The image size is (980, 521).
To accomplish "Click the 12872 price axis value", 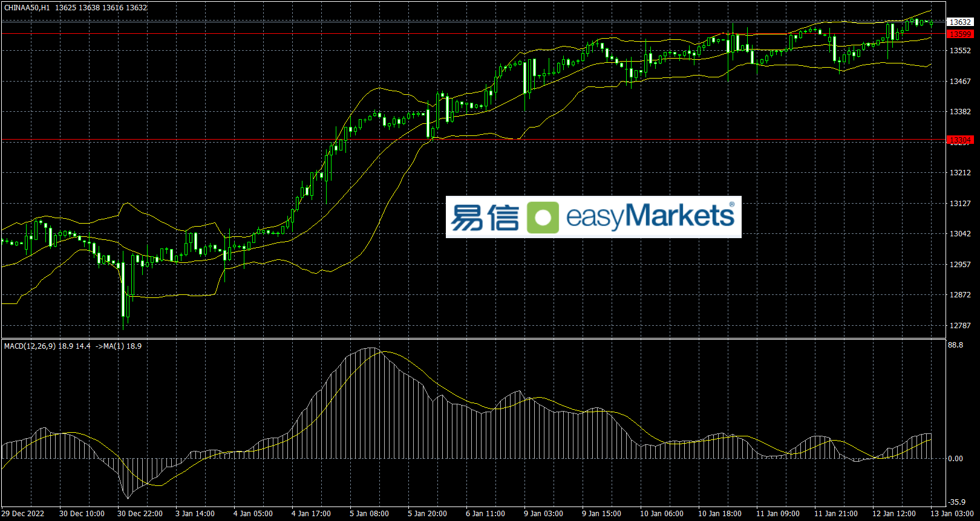I will click(x=960, y=295).
